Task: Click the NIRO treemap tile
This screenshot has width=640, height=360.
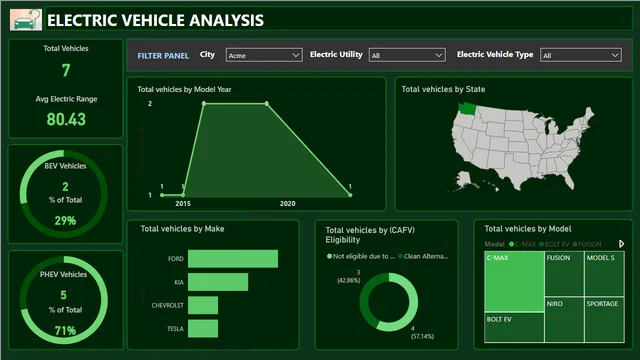Action: pyautogui.click(x=564, y=320)
